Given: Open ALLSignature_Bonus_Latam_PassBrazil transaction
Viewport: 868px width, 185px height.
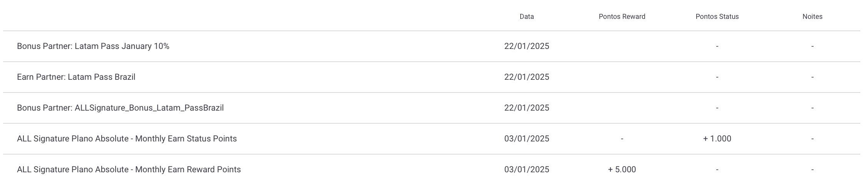Looking at the screenshot, I should [x=431, y=108].
